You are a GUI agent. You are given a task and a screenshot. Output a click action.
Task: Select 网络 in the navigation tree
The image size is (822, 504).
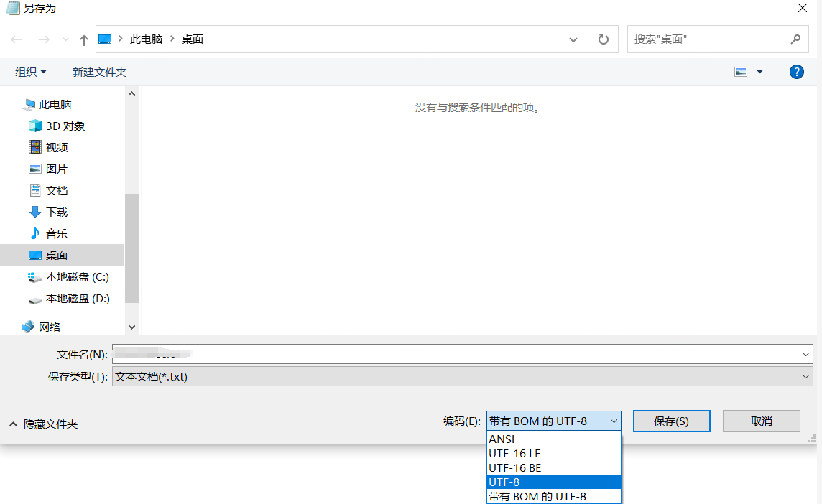[x=50, y=327]
